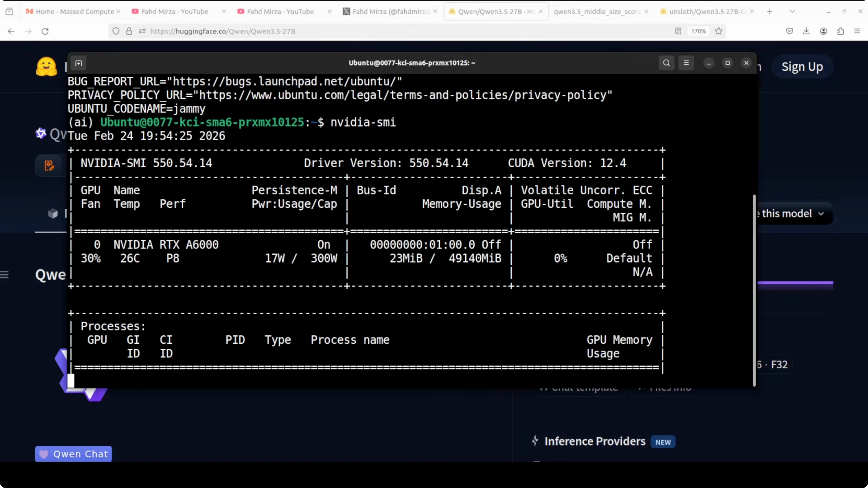868x488 pixels.
Task: Open the terminal hamburger menu
Action: [686, 63]
